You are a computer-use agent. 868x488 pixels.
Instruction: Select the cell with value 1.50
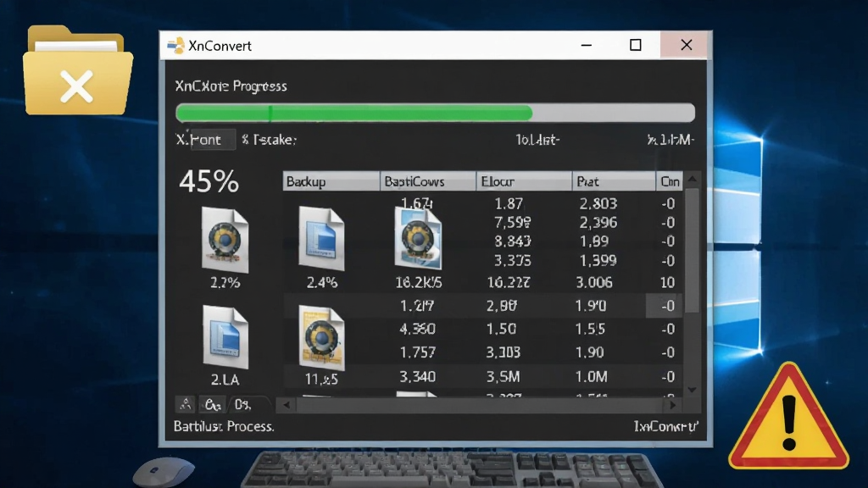click(501, 329)
